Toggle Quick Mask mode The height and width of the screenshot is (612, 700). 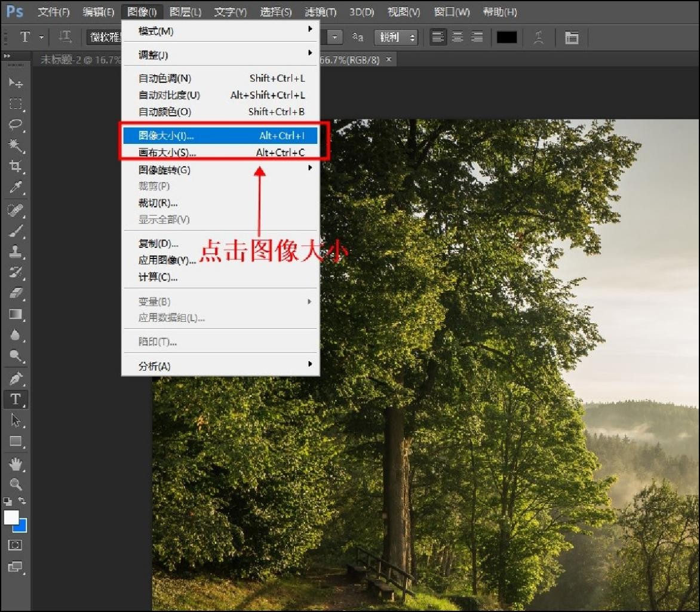pyautogui.click(x=15, y=545)
